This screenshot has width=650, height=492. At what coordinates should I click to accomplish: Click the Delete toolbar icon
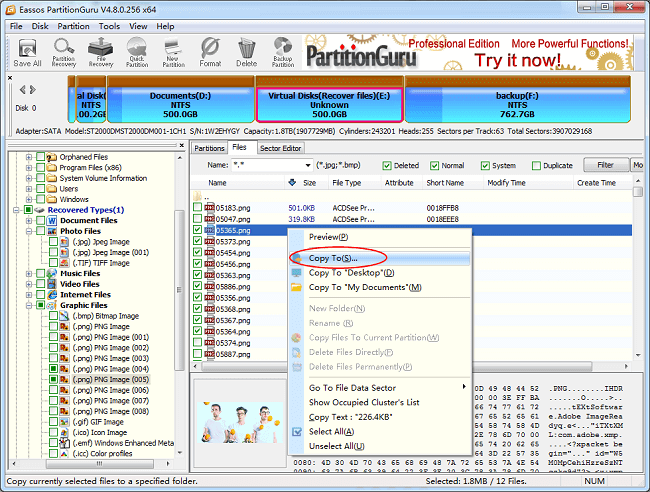click(247, 53)
